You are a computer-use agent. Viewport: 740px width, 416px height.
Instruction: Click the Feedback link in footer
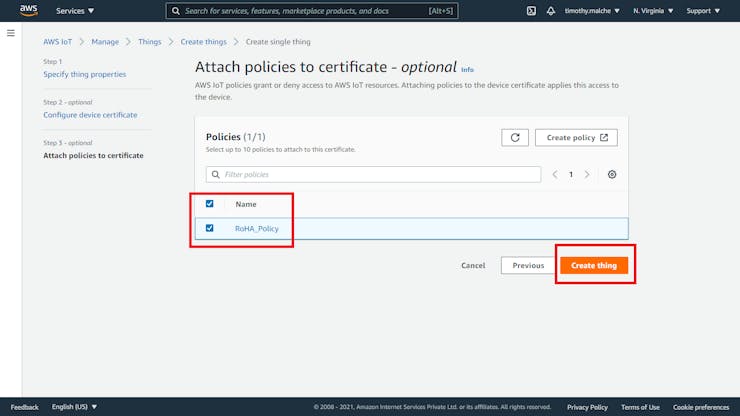point(25,407)
